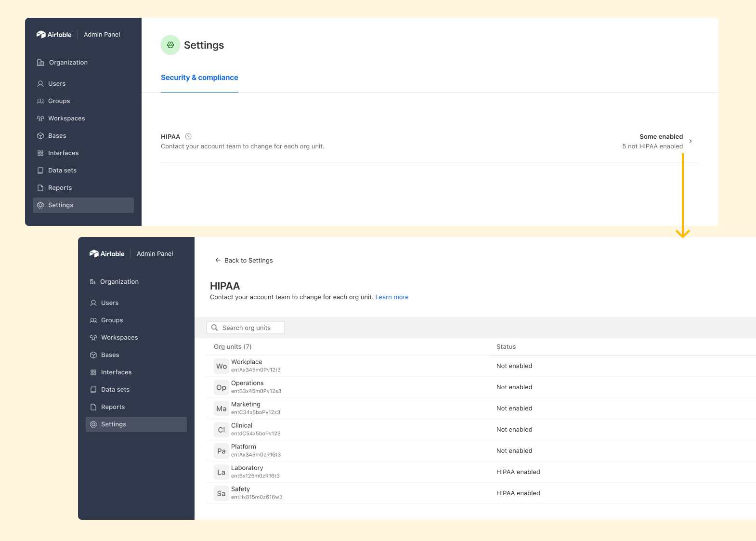Click Bases icon in lower sidebar

pos(93,355)
